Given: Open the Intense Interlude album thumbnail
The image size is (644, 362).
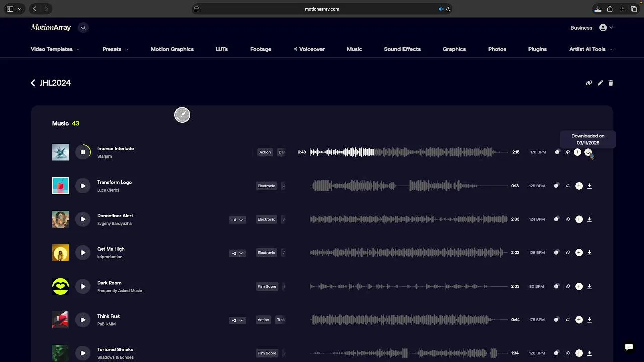Looking at the screenshot, I should click(61, 152).
